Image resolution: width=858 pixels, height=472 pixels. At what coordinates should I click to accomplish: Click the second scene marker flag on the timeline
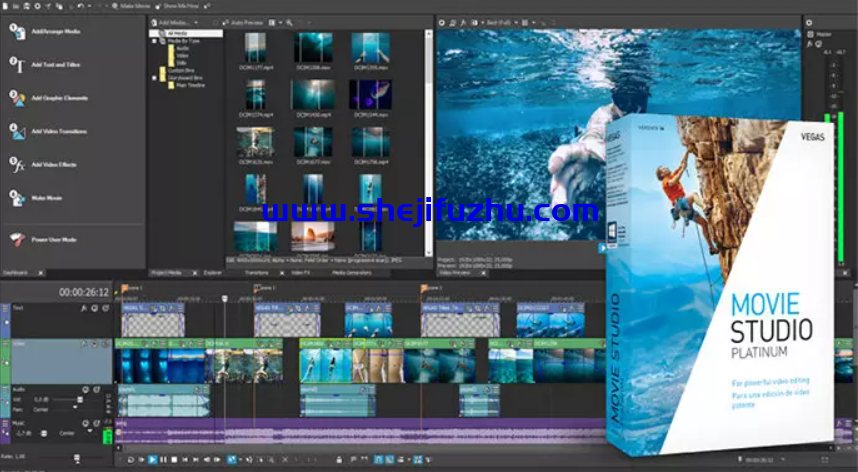tap(256, 287)
